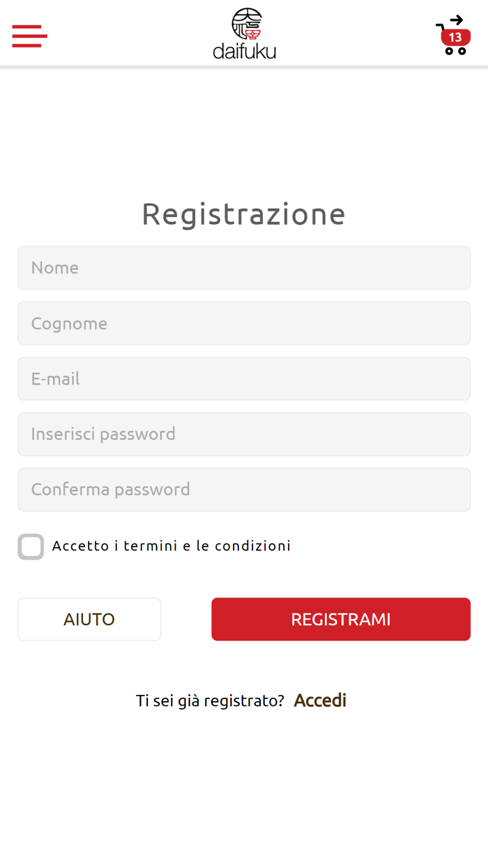Follow the Accedi login link
Screen dimensions: 488x868
(320, 700)
